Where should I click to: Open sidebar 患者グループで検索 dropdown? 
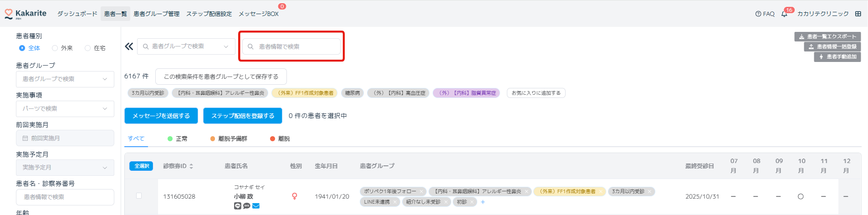65,79
